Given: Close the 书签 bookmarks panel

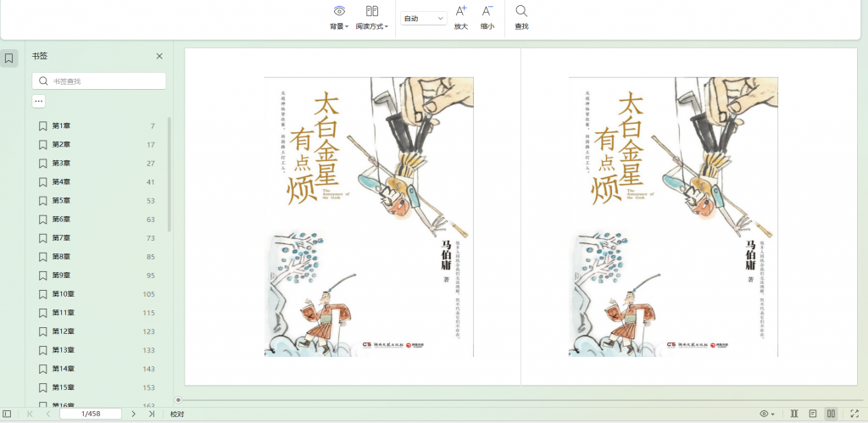Looking at the screenshot, I should tap(159, 56).
